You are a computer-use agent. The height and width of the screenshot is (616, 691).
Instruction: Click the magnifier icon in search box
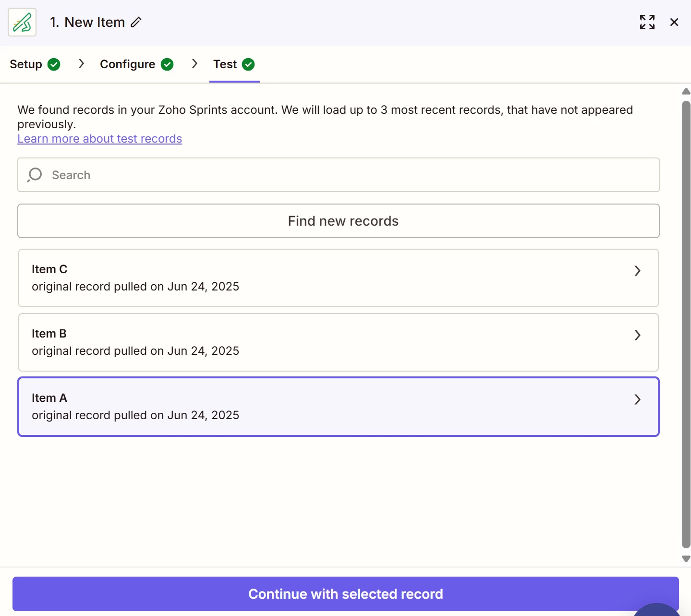click(x=35, y=175)
